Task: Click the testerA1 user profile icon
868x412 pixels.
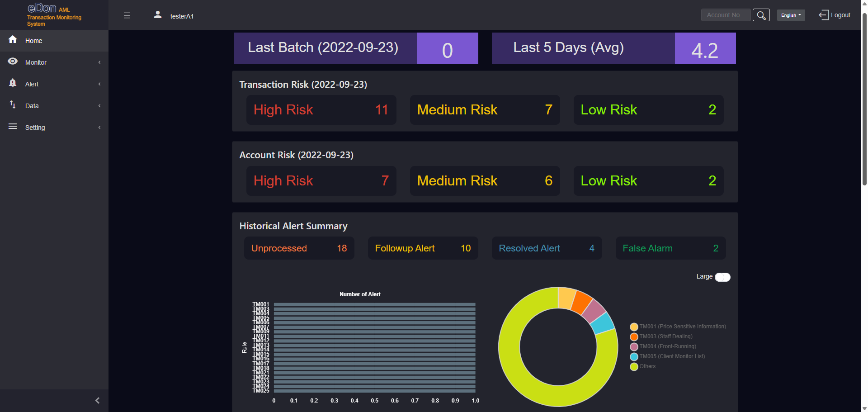Action: coord(157,14)
